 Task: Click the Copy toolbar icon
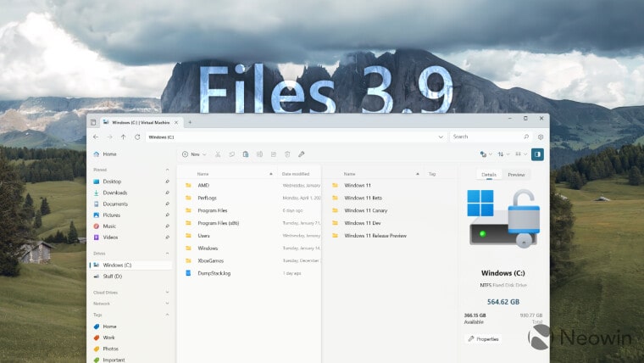click(x=231, y=154)
